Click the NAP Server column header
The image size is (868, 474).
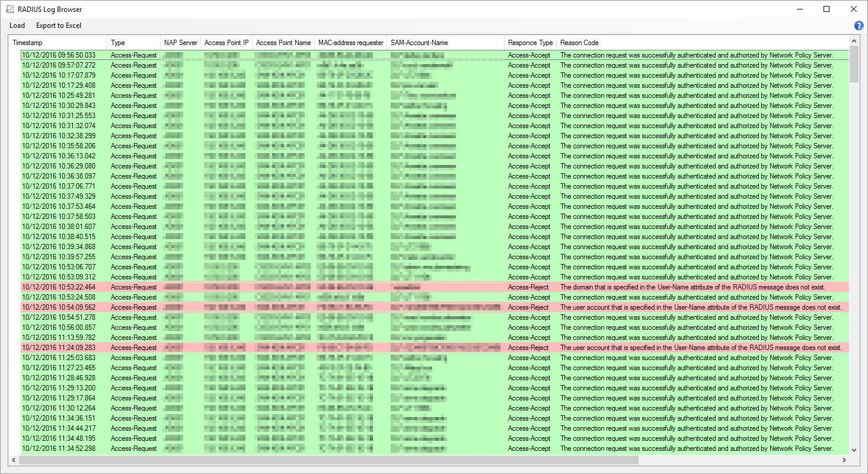[180, 42]
